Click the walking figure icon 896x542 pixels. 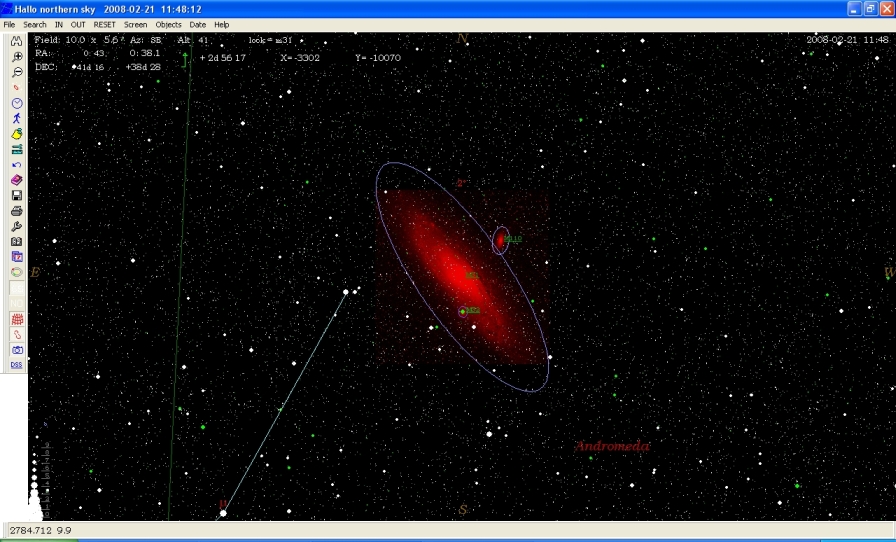(x=16, y=118)
